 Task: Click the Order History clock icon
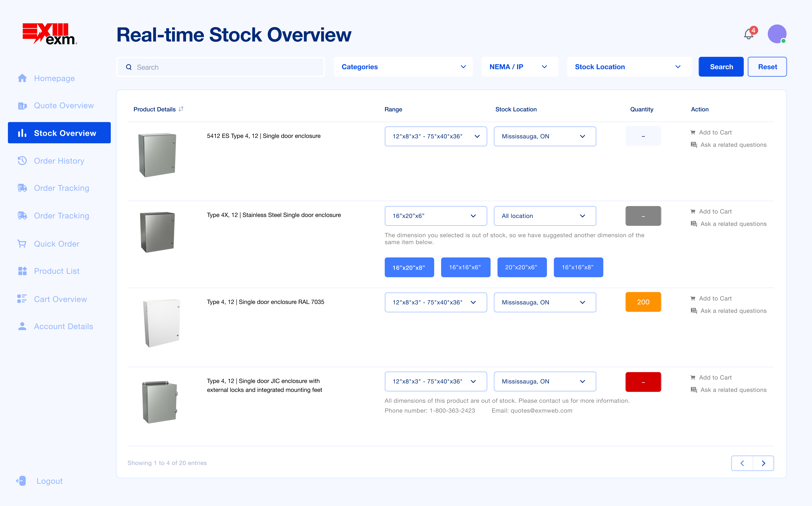pyautogui.click(x=22, y=161)
